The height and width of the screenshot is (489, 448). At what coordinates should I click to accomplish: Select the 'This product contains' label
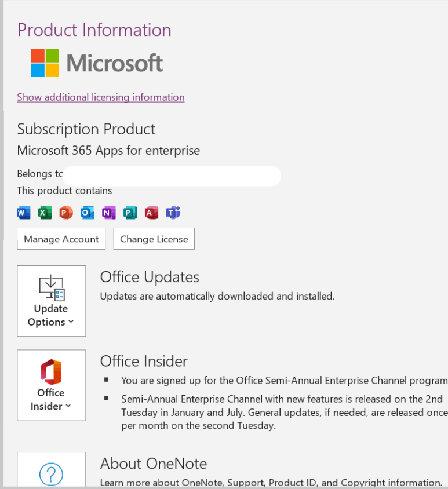64,191
